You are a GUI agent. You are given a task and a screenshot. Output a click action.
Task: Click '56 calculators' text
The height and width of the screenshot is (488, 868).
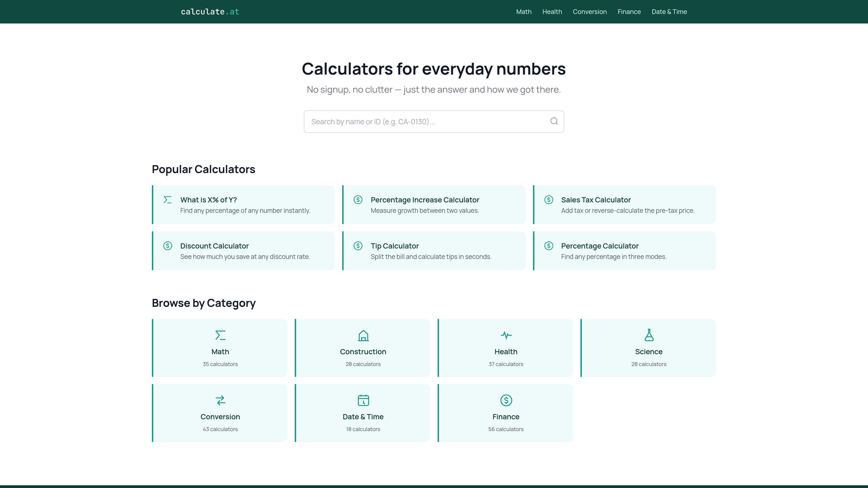point(506,429)
